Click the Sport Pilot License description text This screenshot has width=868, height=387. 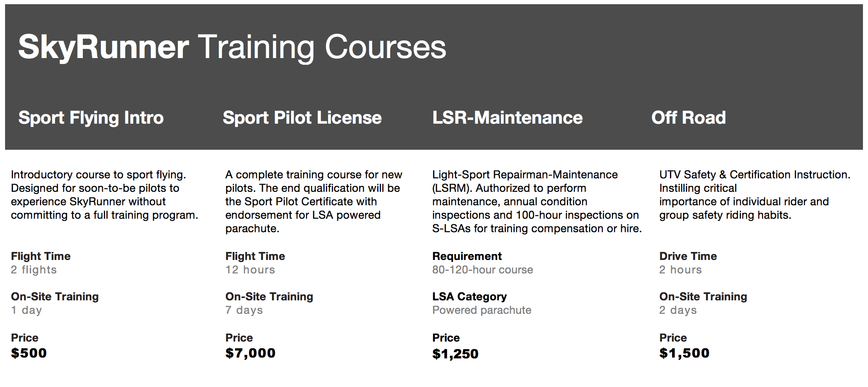point(314,201)
